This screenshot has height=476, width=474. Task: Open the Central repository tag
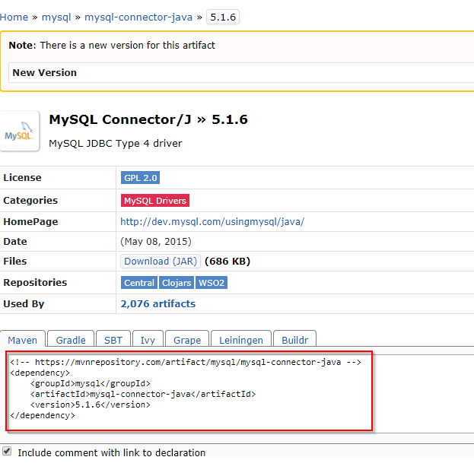point(139,283)
